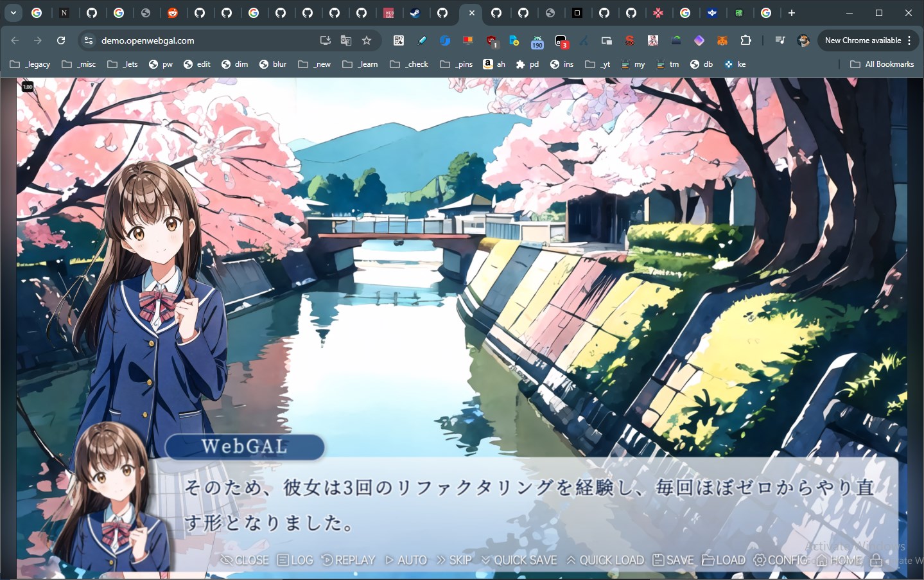Click the WebGAL speaker name plate

(x=245, y=446)
